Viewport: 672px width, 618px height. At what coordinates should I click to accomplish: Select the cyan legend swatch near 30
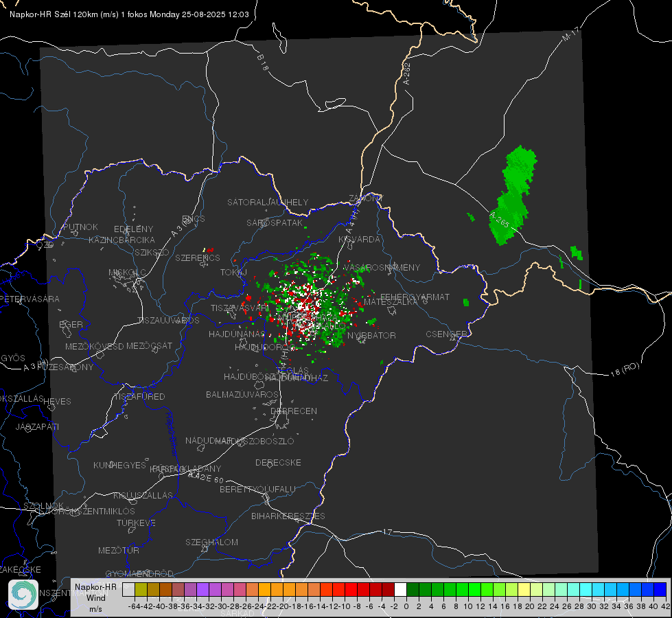coord(586,589)
